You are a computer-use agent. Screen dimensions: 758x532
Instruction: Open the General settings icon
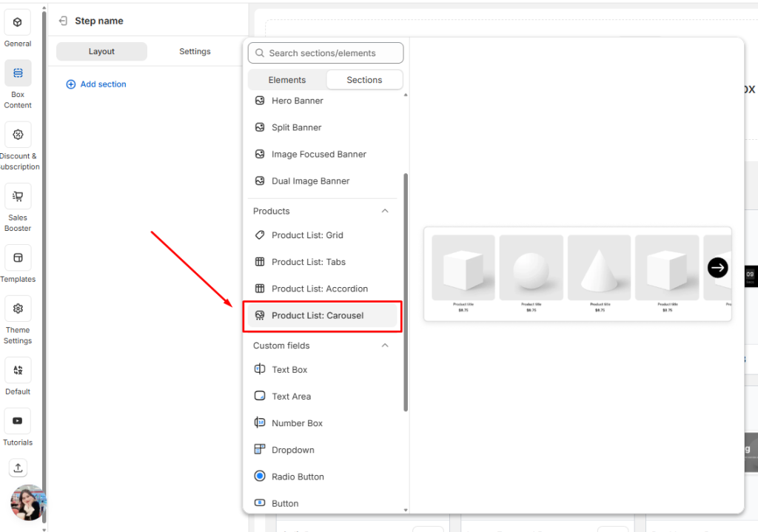(18, 23)
